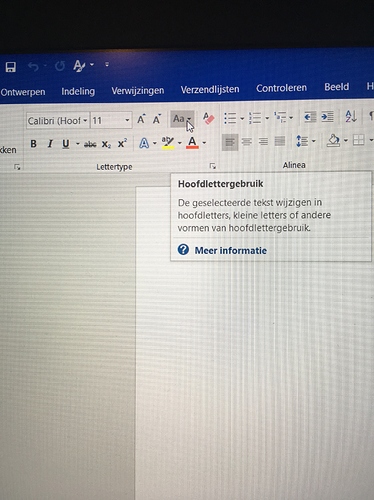Click the Save icon in quick access toolbar
The height and width of the screenshot is (500, 374).
11,67
